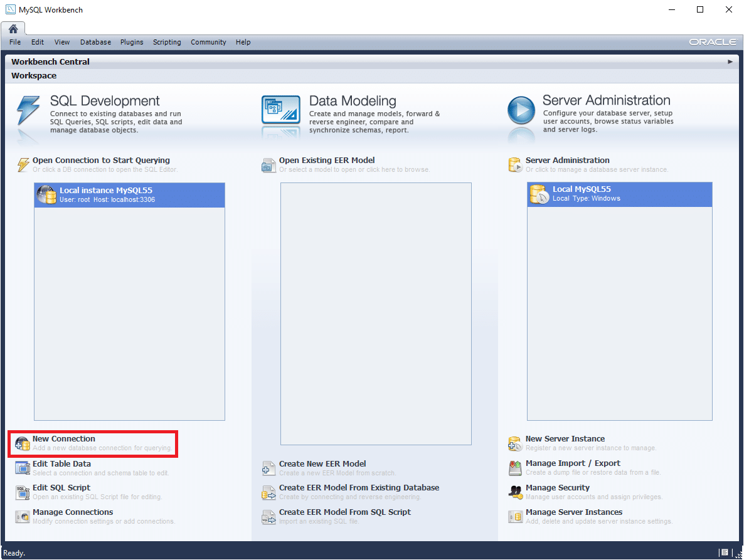Screen dimensions: 744x560
Task: Open Manage Server Instances
Action: coord(573,512)
